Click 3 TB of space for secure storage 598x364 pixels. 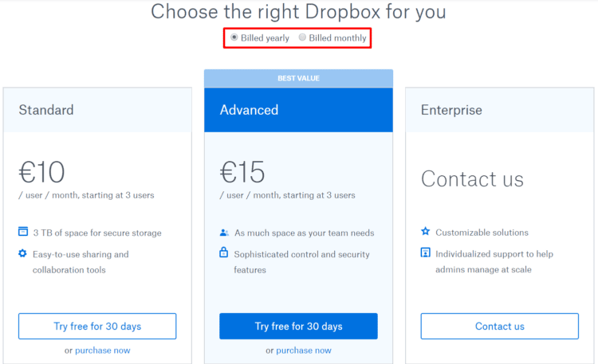point(96,233)
